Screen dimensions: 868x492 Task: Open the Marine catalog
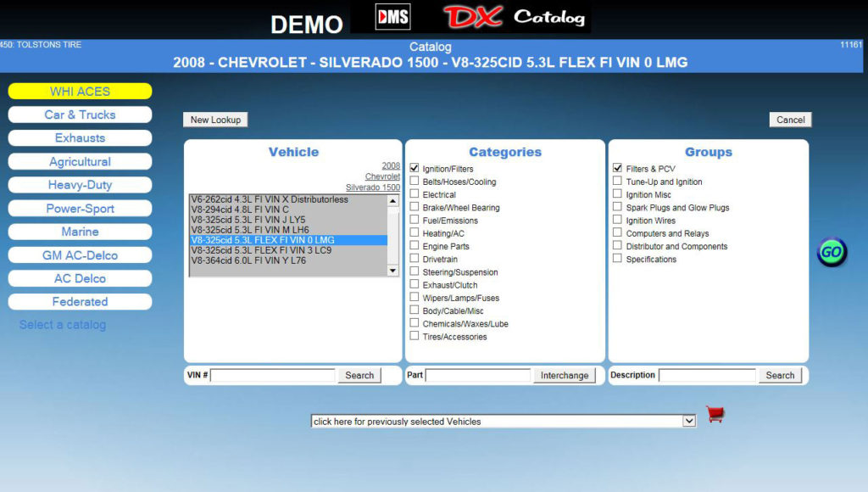[80, 231]
